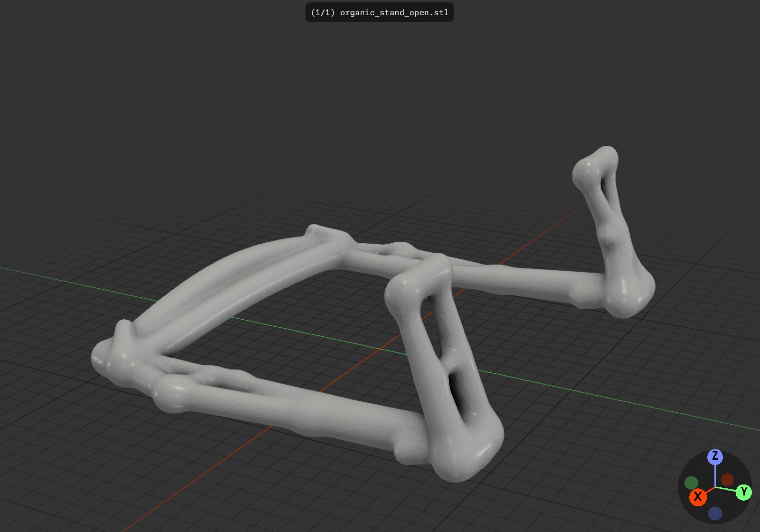Click the organic_stand_open.stl file label
Screen dimensions: 760x532
[x=380, y=12]
